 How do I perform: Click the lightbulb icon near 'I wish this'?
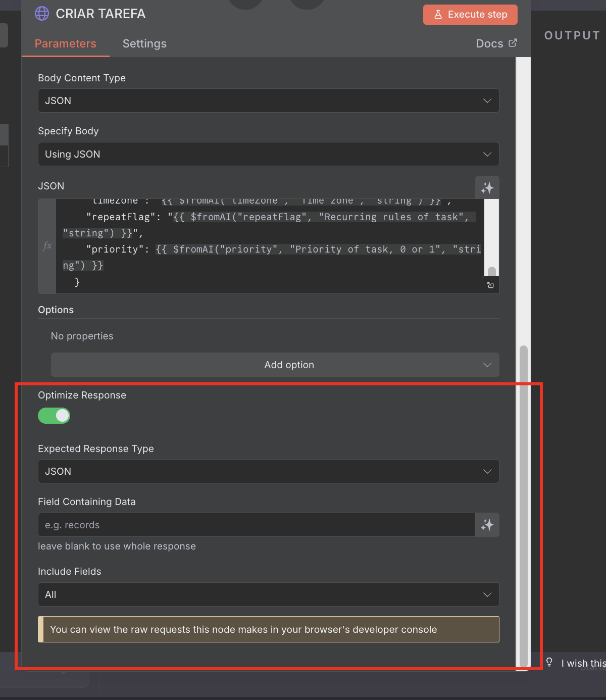click(x=549, y=662)
